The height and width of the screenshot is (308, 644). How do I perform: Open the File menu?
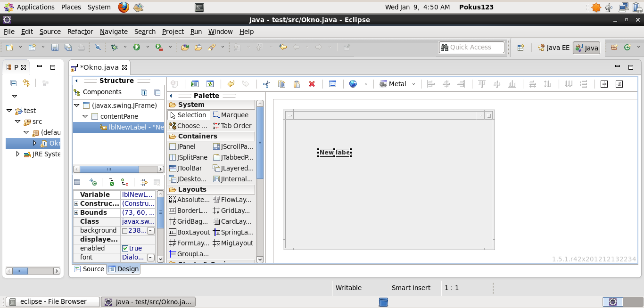click(x=9, y=32)
